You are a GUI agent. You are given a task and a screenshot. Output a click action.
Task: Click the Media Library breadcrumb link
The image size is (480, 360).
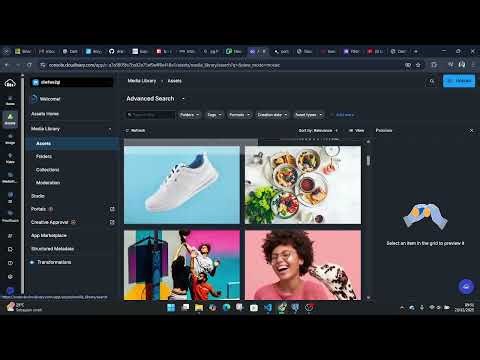coord(142,81)
